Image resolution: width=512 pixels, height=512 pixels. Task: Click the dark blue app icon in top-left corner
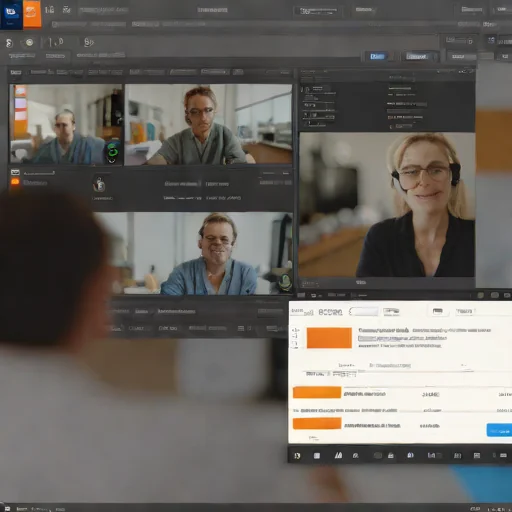[x=11, y=14]
